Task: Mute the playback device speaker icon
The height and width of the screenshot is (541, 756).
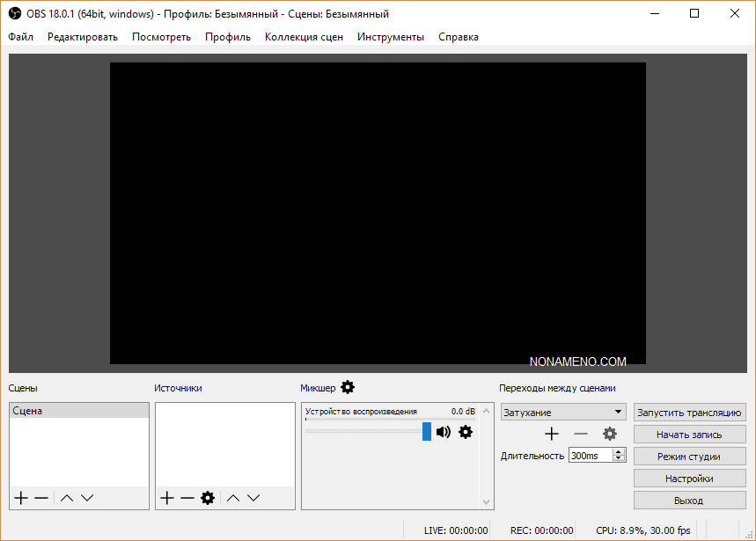Action: point(444,432)
